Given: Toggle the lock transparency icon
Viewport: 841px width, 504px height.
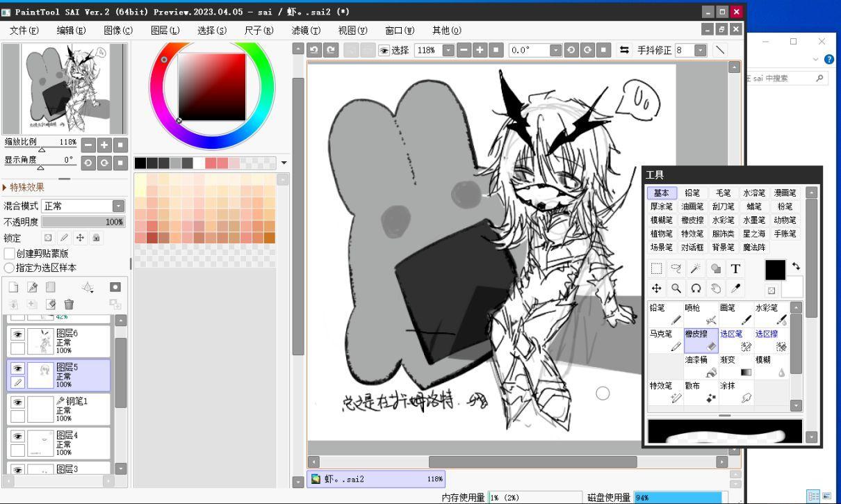Looking at the screenshot, I should pos(48,238).
